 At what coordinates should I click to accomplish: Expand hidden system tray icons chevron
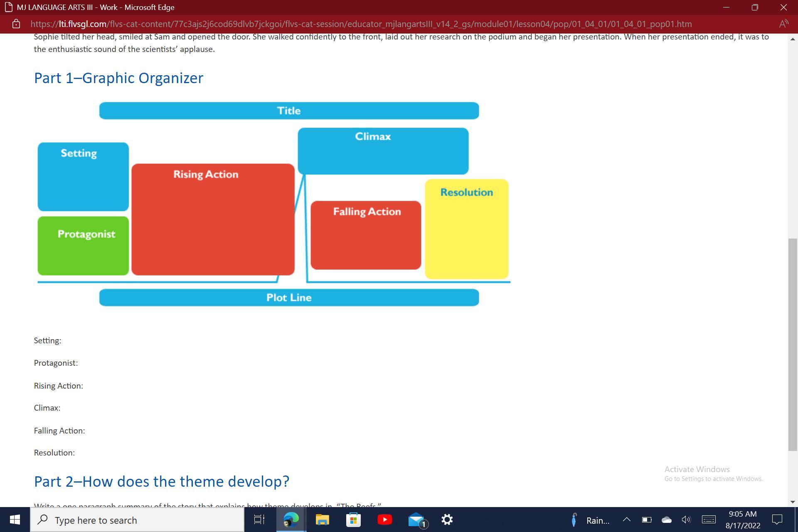pos(626,520)
